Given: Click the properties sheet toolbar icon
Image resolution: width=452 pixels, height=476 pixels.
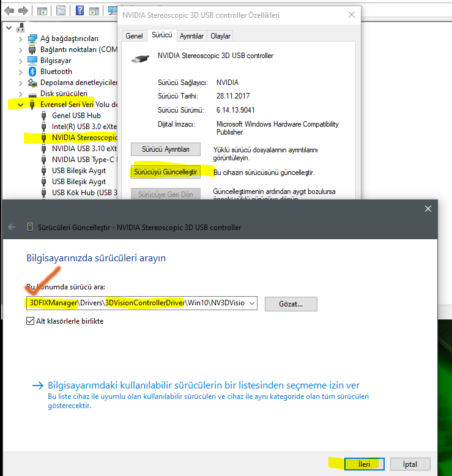Looking at the screenshot, I should tap(61, 11).
